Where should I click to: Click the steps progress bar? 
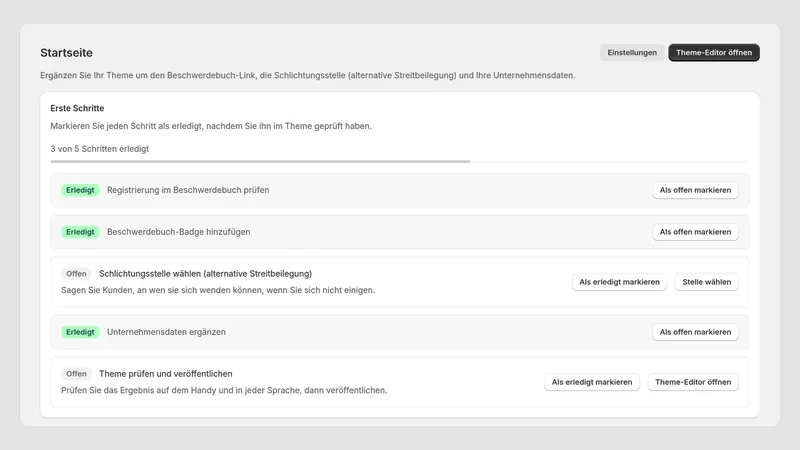(x=399, y=162)
